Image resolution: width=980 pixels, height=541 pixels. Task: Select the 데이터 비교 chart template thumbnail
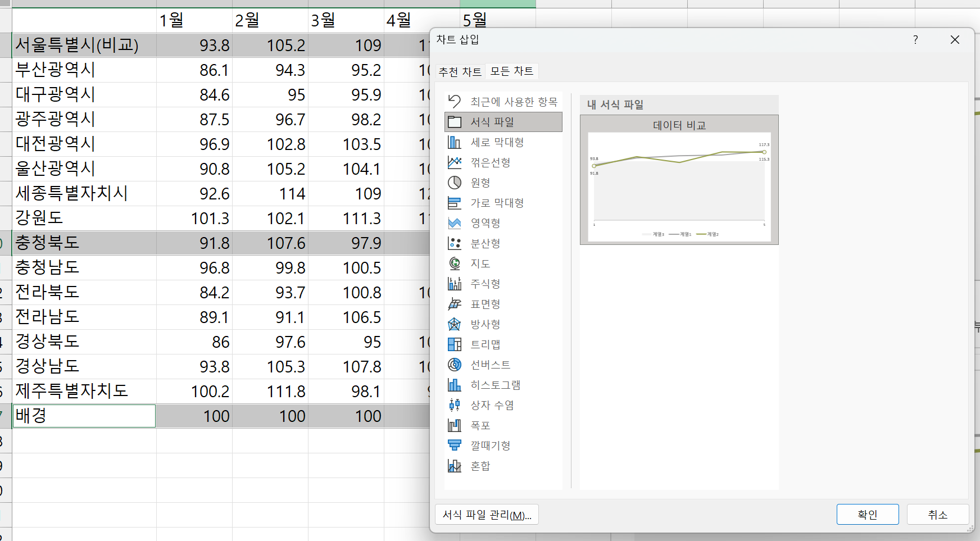679,180
